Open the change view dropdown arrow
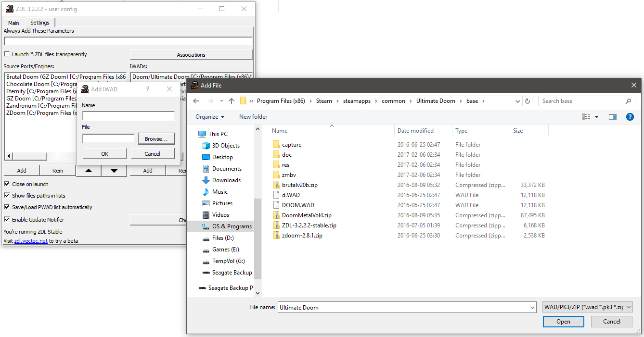This screenshot has width=644, height=337. pyautogui.click(x=597, y=117)
